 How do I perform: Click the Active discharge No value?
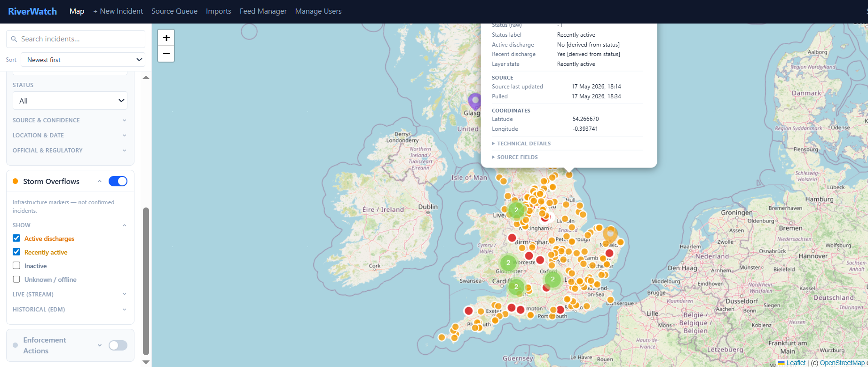pyautogui.click(x=588, y=45)
